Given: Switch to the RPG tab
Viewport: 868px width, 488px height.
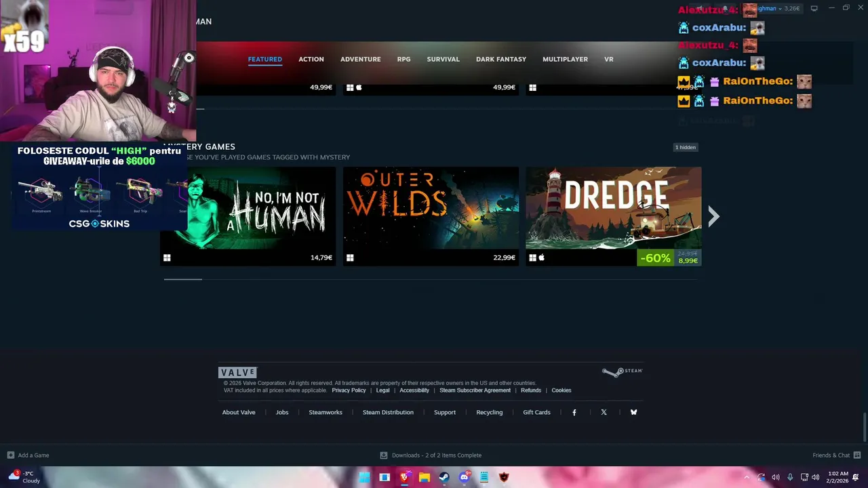Looking at the screenshot, I should [404, 59].
